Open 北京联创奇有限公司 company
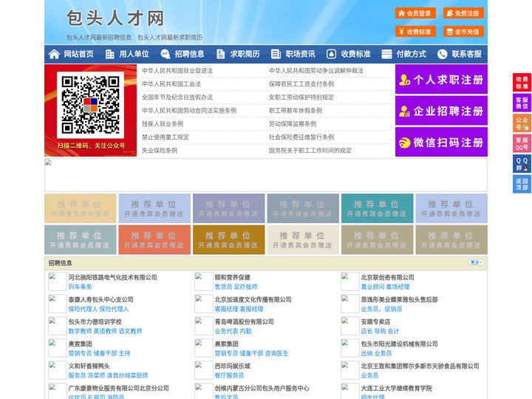This screenshot has height=399, width=532. (387, 277)
